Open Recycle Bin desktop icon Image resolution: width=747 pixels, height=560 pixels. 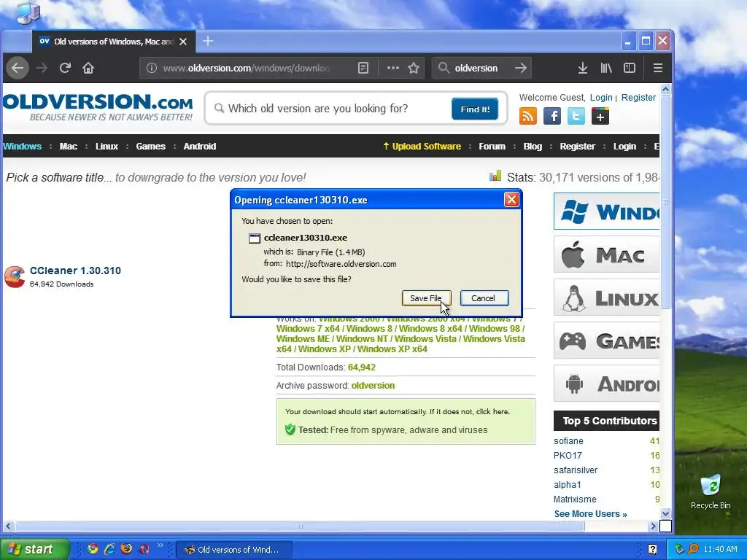tap(711, 491)
